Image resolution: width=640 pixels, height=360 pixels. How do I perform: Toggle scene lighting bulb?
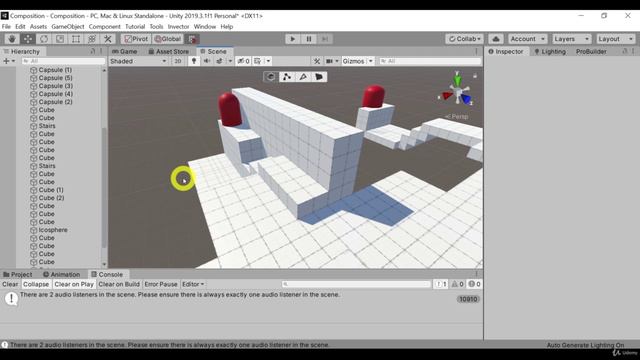194,61
